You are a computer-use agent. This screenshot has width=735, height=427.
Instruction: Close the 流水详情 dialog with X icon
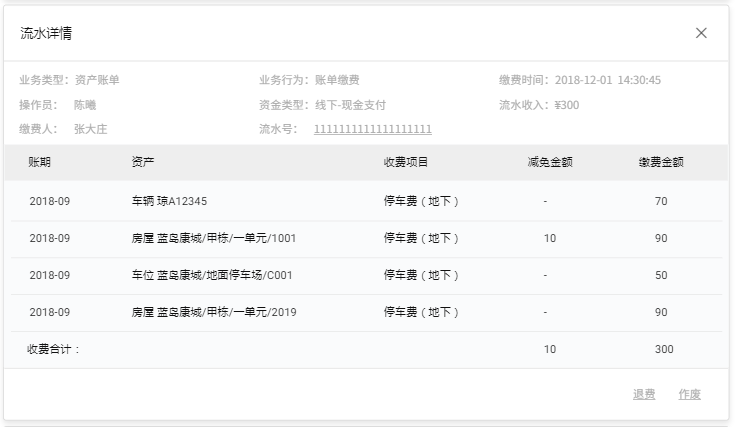point(701,33)
